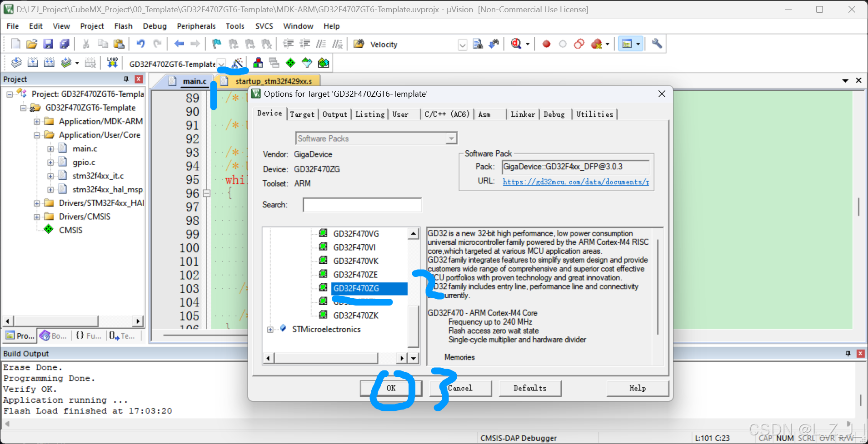Open Options for Target magic wand
Viewport: 868px width, 444px height.
click(x=238, y=63)
